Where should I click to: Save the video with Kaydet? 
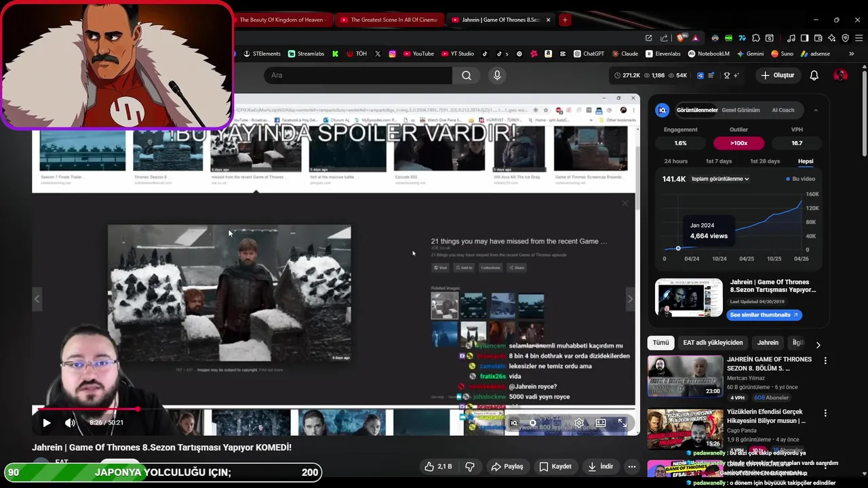(555, 466)
